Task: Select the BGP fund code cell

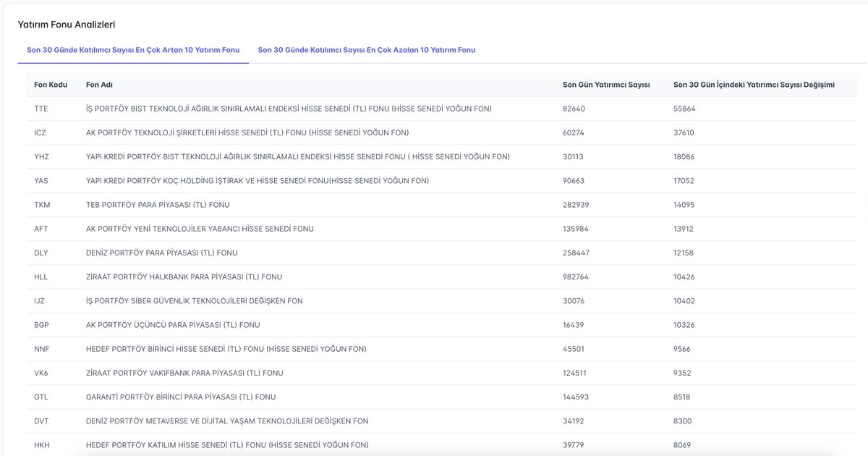Action: 41,325
